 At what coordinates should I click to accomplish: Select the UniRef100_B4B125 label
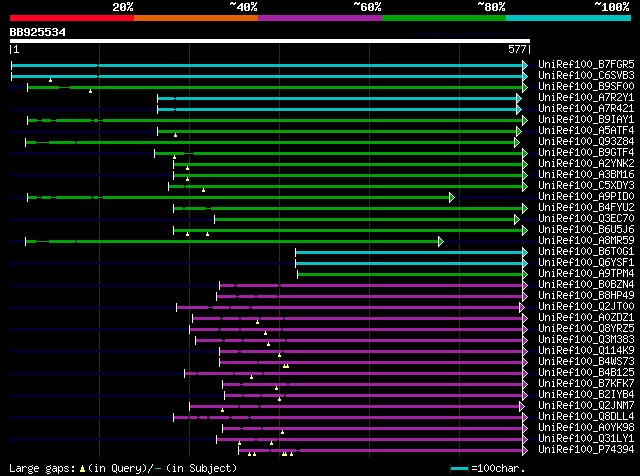pos(586,373)
